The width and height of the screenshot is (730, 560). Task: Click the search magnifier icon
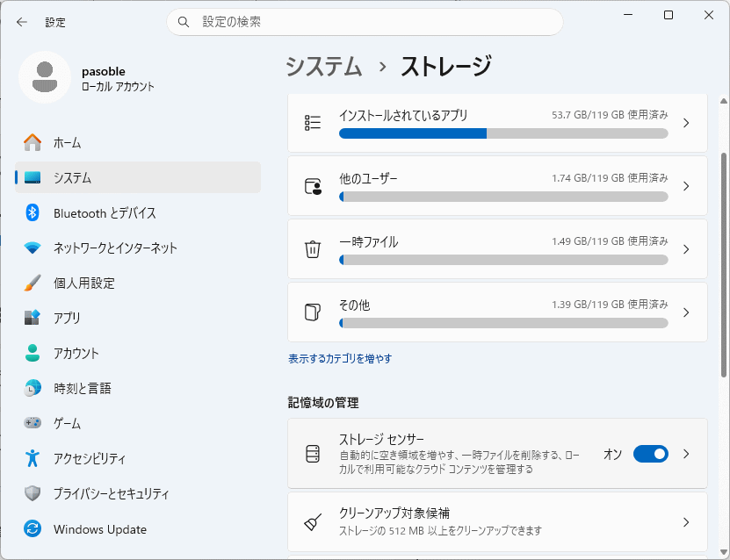point(184,22)
